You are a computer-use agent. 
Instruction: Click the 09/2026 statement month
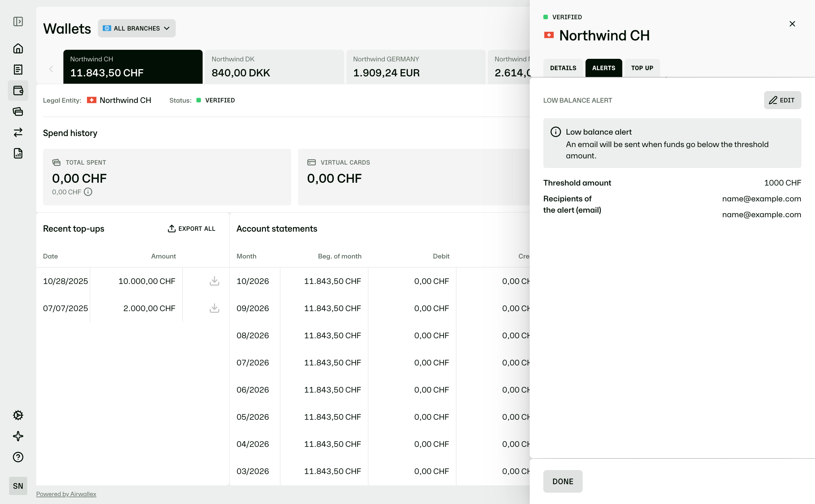253,308
